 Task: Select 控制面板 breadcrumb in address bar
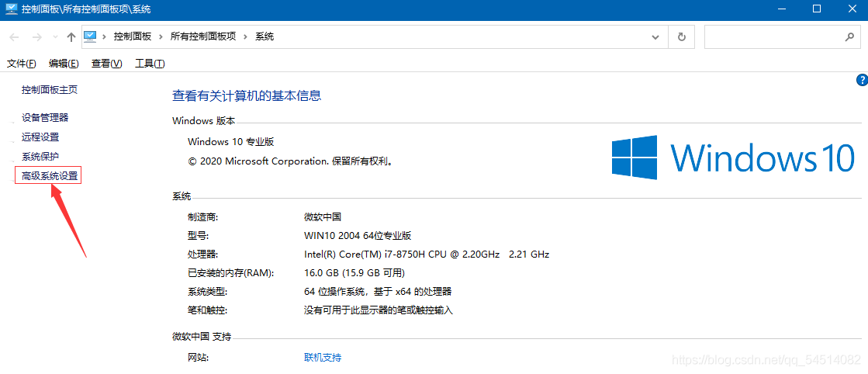point(133,36)
